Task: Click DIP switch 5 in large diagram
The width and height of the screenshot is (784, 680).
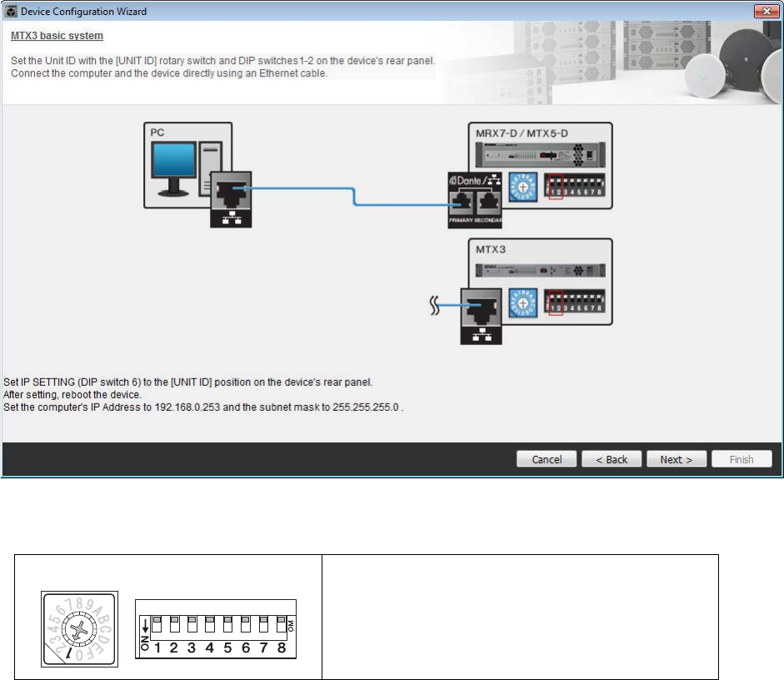Action: pos(228,624)
